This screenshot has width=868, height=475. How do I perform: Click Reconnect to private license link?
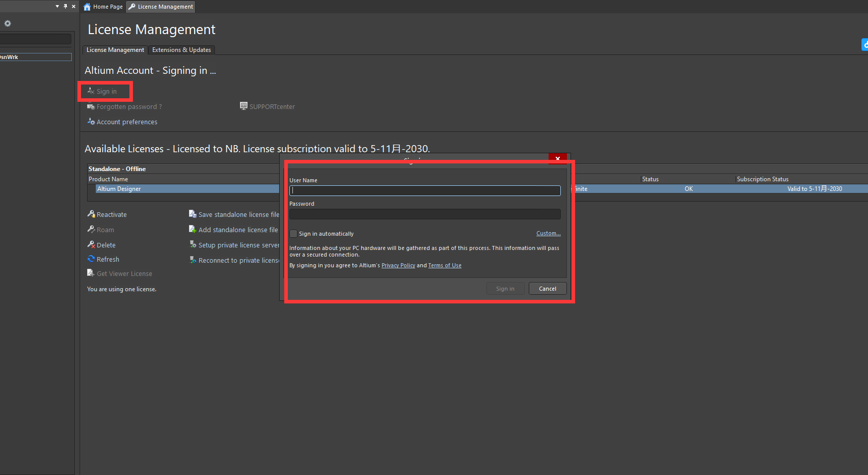click(x=239, y=260)
